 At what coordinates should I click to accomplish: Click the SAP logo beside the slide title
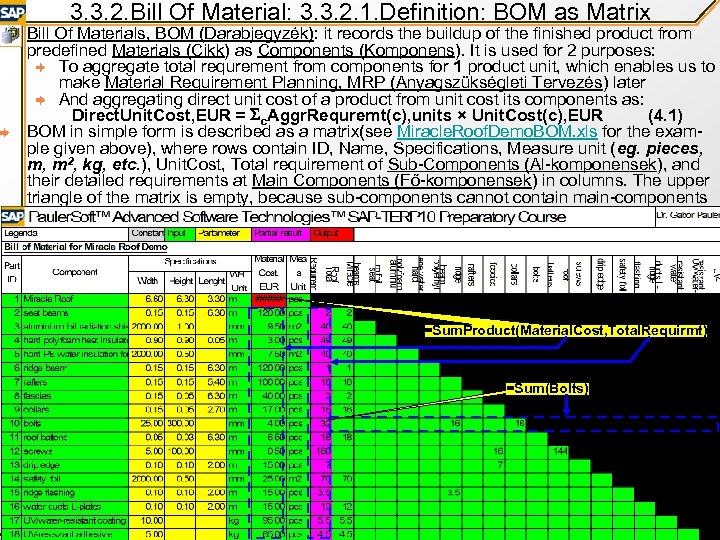[x=12, y=11]
